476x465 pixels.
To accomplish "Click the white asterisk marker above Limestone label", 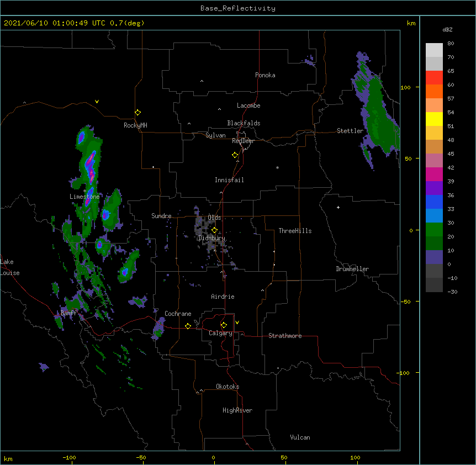I will pyautogui.click(x=84, y=191).
